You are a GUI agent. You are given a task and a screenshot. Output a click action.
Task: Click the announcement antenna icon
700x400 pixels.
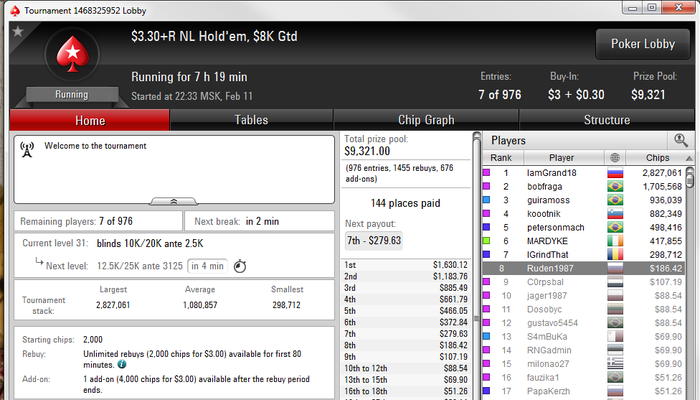[x=27, y=150]
